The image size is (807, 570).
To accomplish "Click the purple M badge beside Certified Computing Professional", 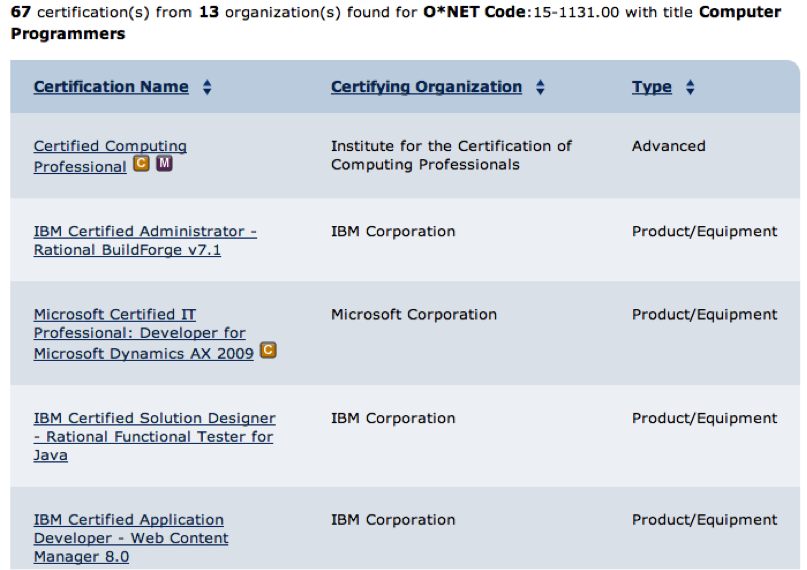I will click(164, 164).
